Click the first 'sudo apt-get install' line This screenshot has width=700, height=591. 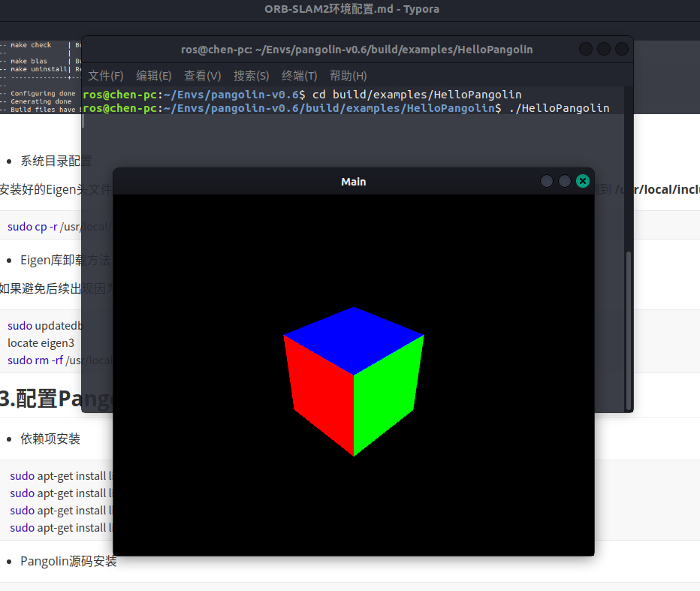61,476
